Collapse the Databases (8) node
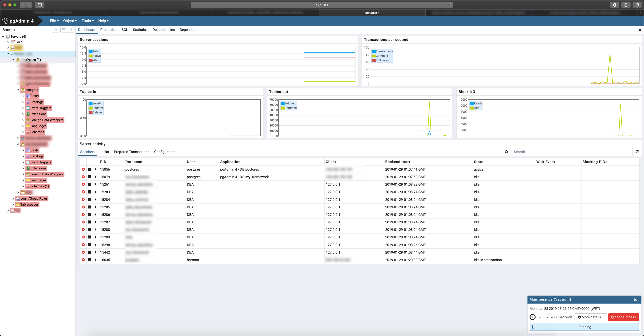This screenshot has width=644, height=336. click(x=13, y=60)
